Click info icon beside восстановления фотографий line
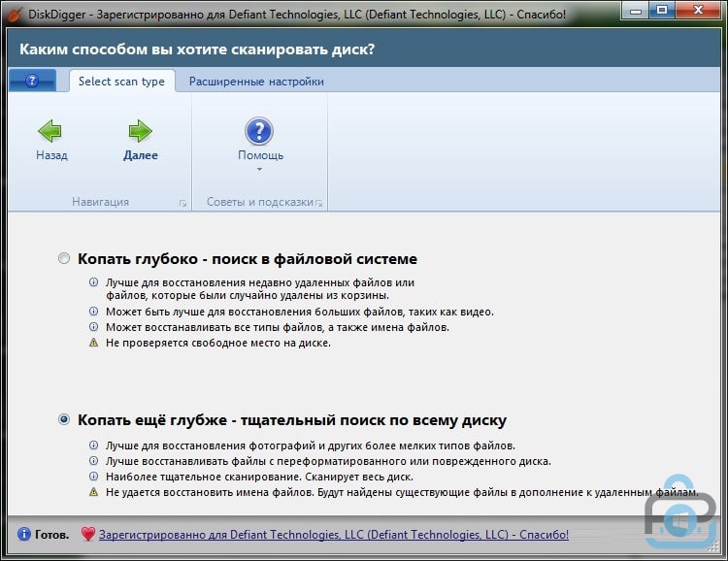 [x=93, y=445]
